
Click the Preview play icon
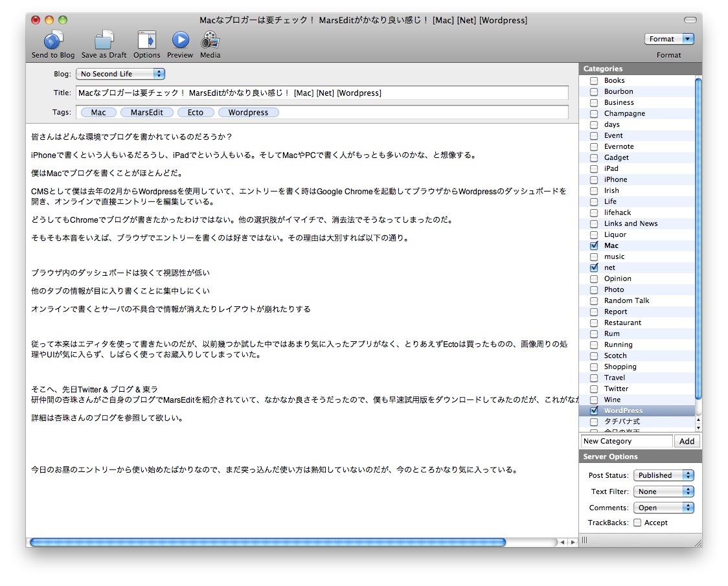(x=180, y=40)
